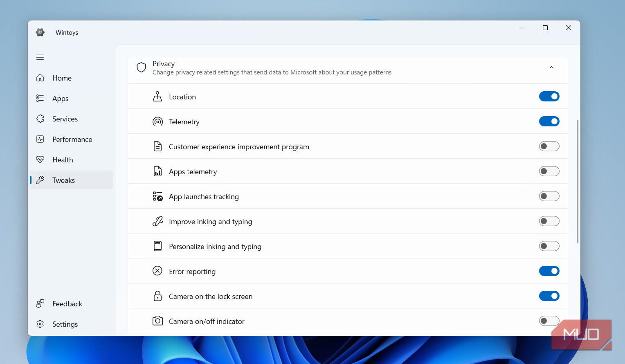
Task: Click the vertical scrollbar in settings list
Action: point(578,182)
